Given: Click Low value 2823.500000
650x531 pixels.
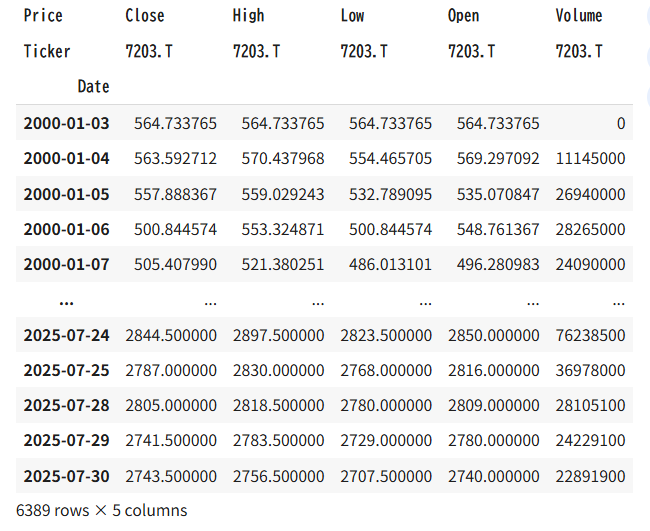Looking at the screenshot, I should (x=386, y=335).
